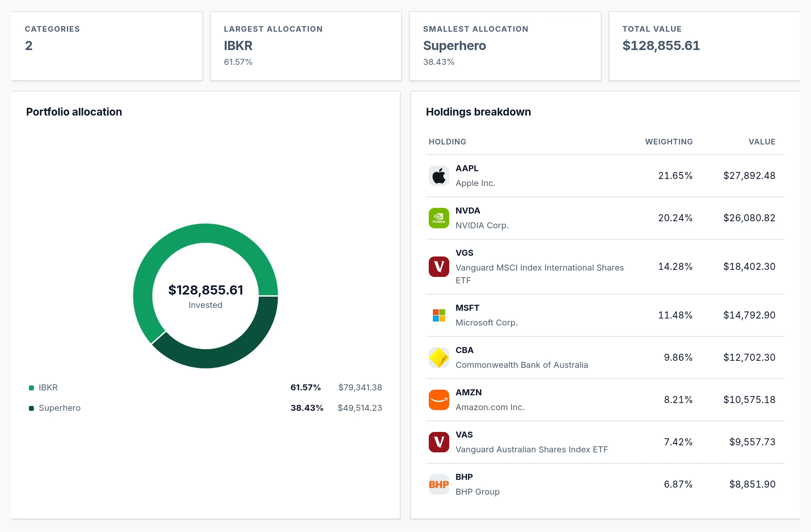
Task: Click the 8.21% weighting for AMZN
Action: click(678, 400)
